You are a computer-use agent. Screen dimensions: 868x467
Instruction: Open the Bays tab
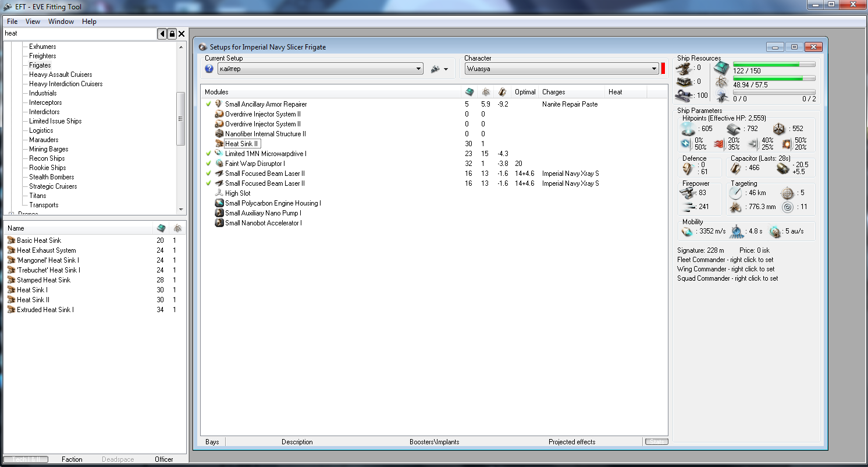click(x=212, y=442)
